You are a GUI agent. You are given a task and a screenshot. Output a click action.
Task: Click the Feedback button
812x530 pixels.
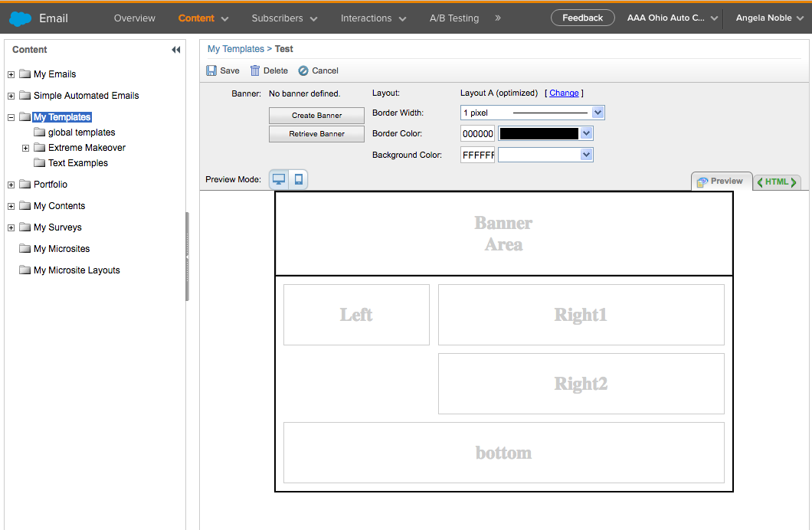[583, 18]
